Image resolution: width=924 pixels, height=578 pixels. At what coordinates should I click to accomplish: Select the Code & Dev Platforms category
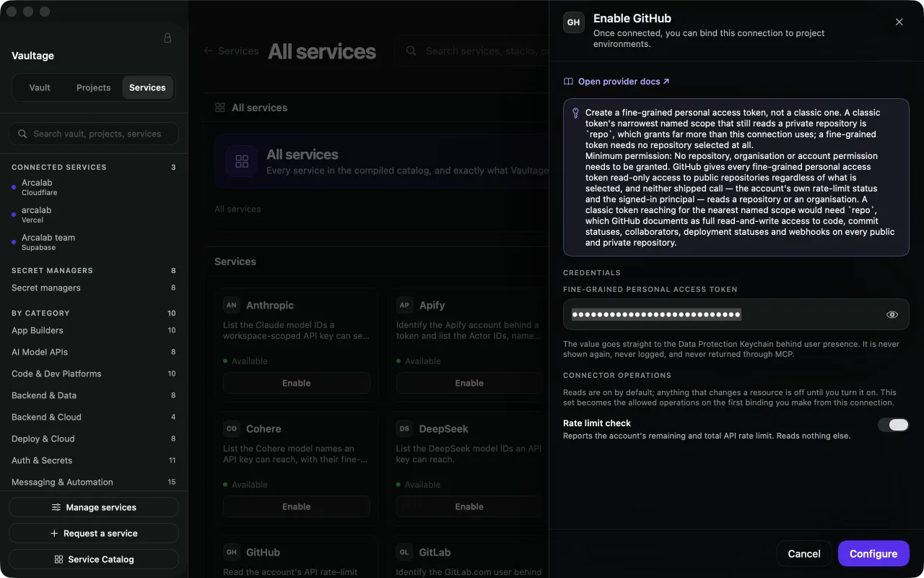(x=94, y=374)
